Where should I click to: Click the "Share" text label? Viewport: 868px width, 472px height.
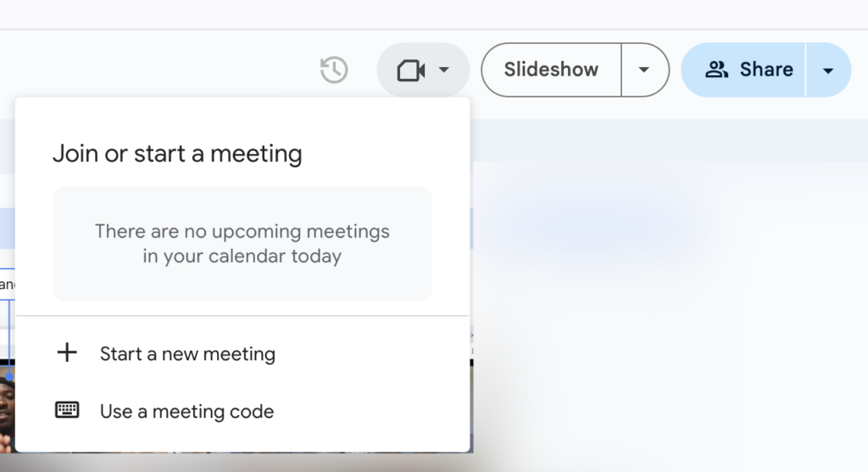766,69
